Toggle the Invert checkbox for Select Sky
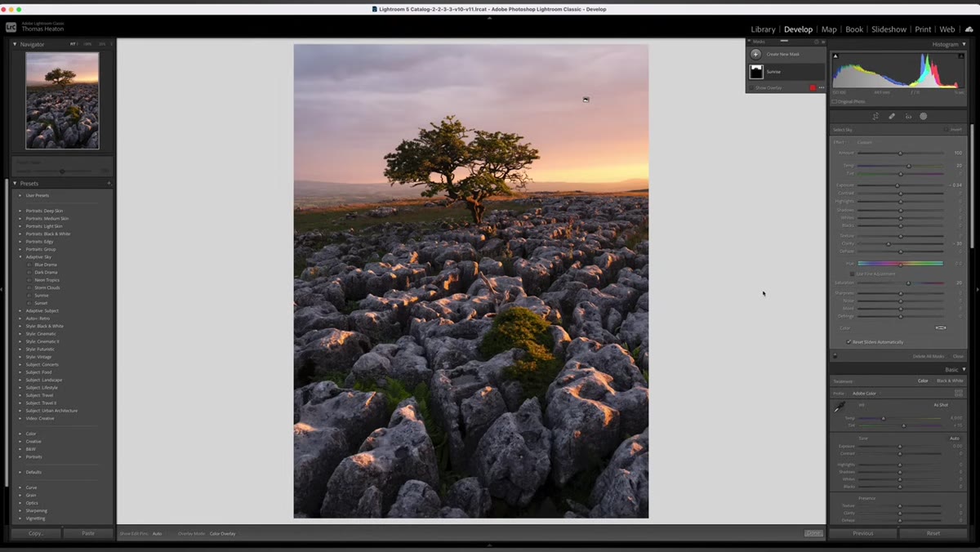The image size is (980, 552). pyautogui.click(x=947, y=129)
